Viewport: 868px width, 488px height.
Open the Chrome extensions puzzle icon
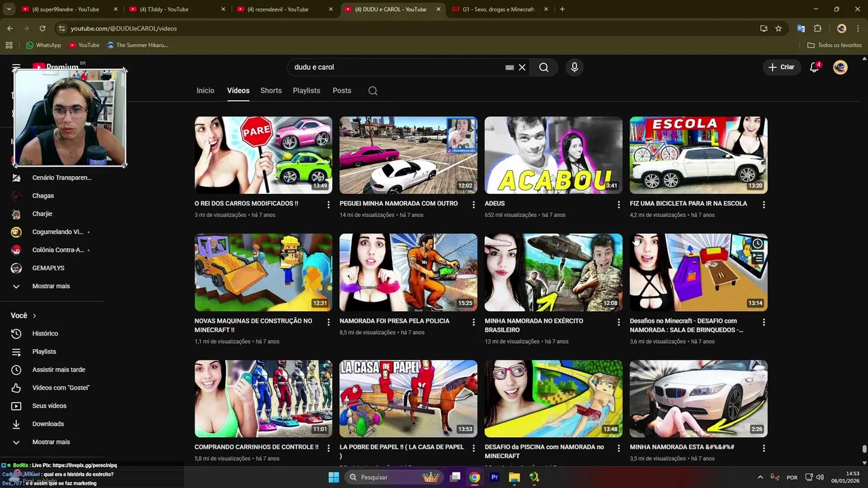tap(817, 28)
